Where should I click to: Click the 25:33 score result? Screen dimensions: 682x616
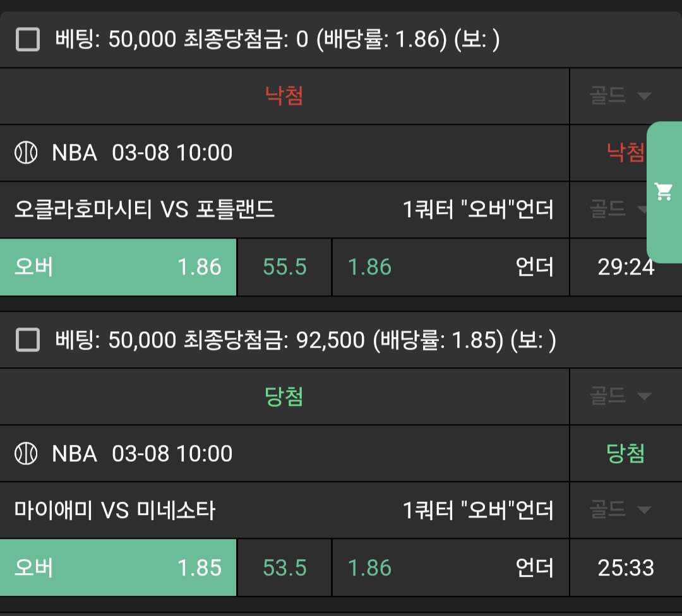pos(625,567)
